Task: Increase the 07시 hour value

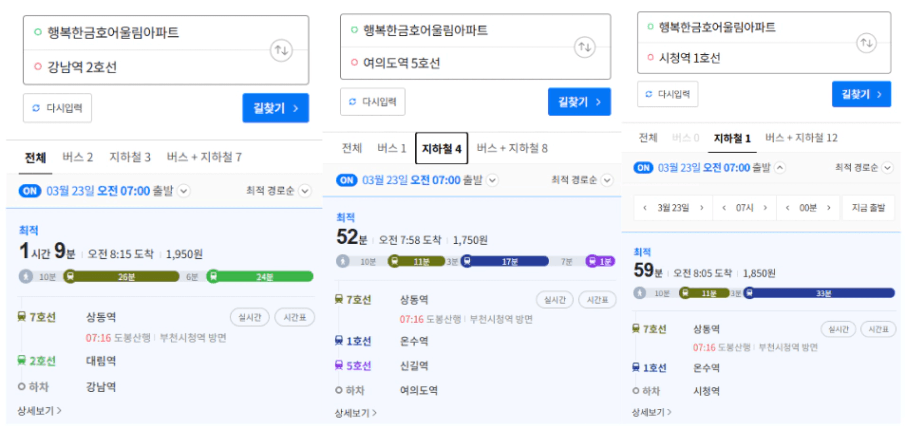Action: 766,208
